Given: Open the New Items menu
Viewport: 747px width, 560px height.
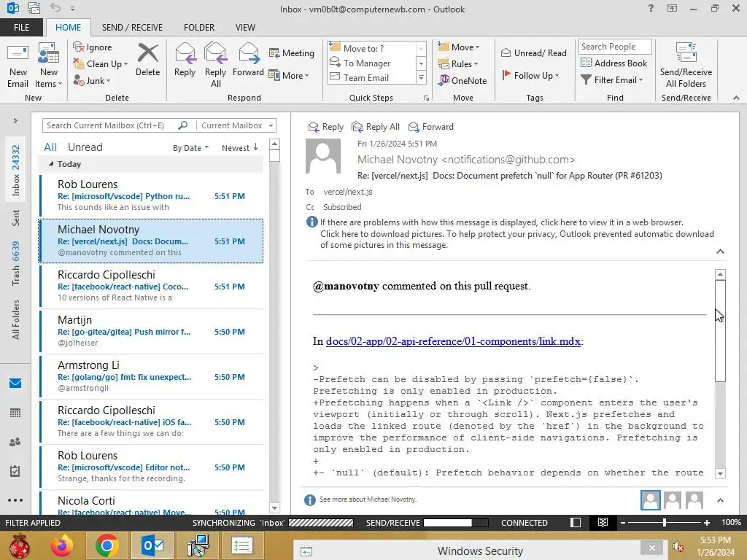Looking at the screenshot, I should pyautogui.click(x=49, y=66).
